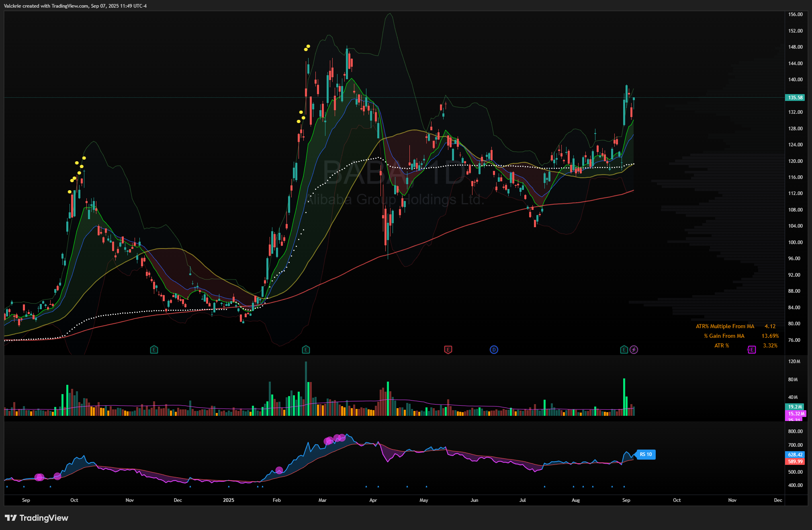Click the magenta upcoming earnings E icon
Screen dimensions: 812x530
751,349
